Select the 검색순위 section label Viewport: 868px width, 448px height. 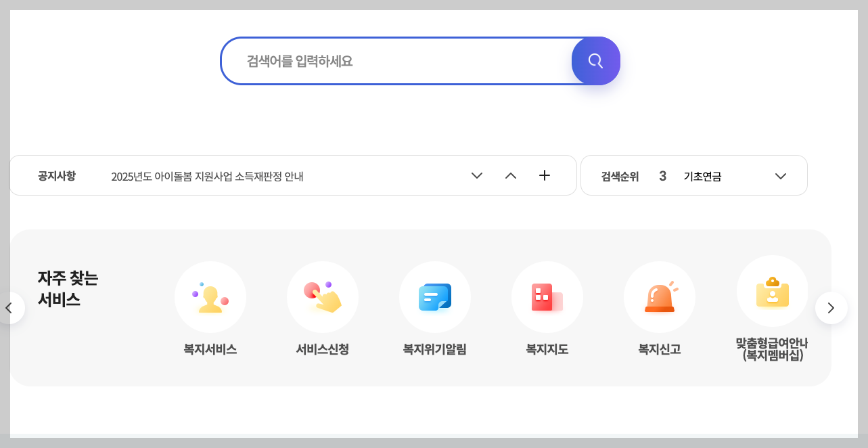pos(620,175)
